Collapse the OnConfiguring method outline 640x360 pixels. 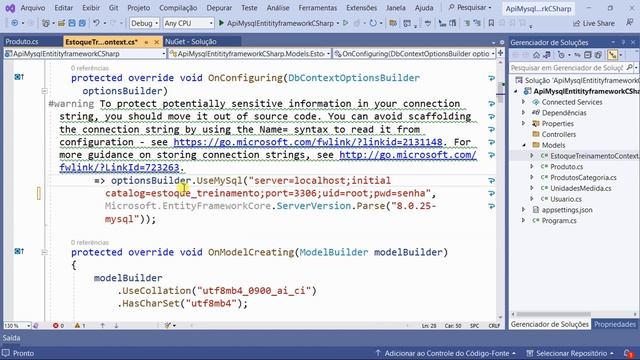point(44,91)
